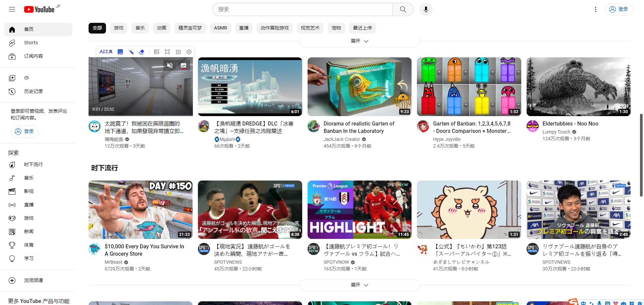
Task: Click the page vertical scrollbar thumb
Action: pyautogui.click(x=641, y=155)
